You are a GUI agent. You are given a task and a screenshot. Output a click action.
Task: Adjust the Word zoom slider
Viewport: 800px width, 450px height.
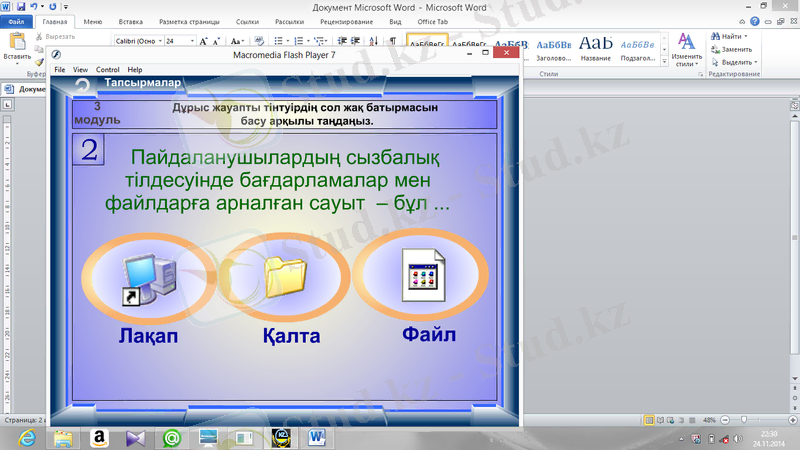742,419
